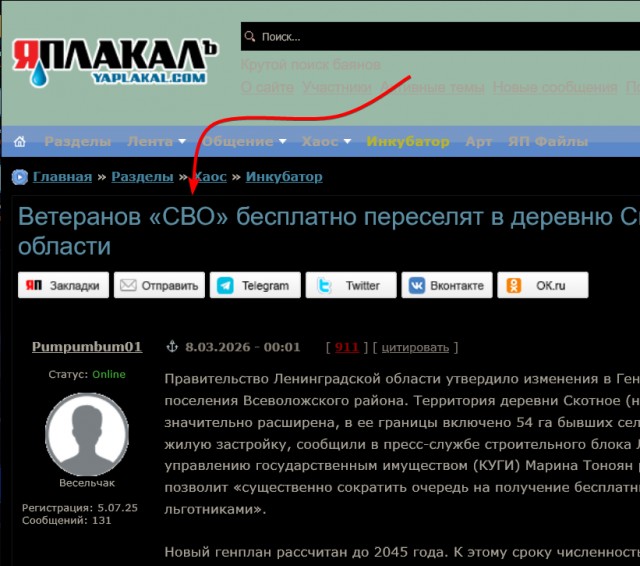
Task: Open the Участники link
Action: (x=337, y=87)
